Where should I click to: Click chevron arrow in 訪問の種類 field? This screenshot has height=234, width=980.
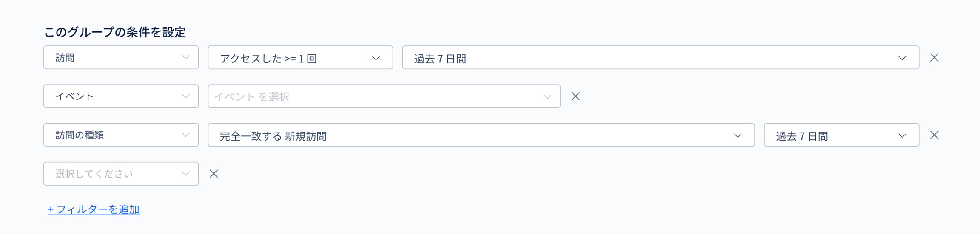pyautogui.click(x=185, y=135)
